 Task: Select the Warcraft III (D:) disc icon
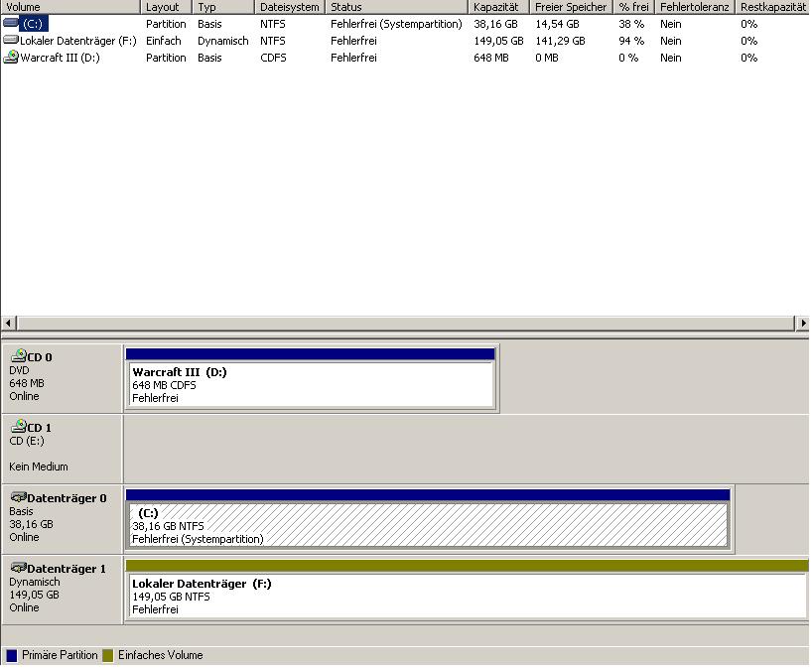(11, 58)
